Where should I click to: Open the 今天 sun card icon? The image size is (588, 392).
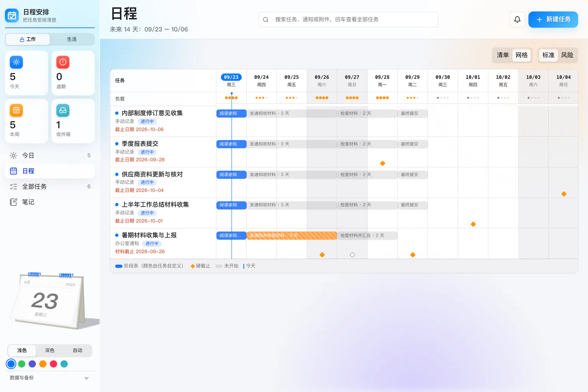click(16, 62)
